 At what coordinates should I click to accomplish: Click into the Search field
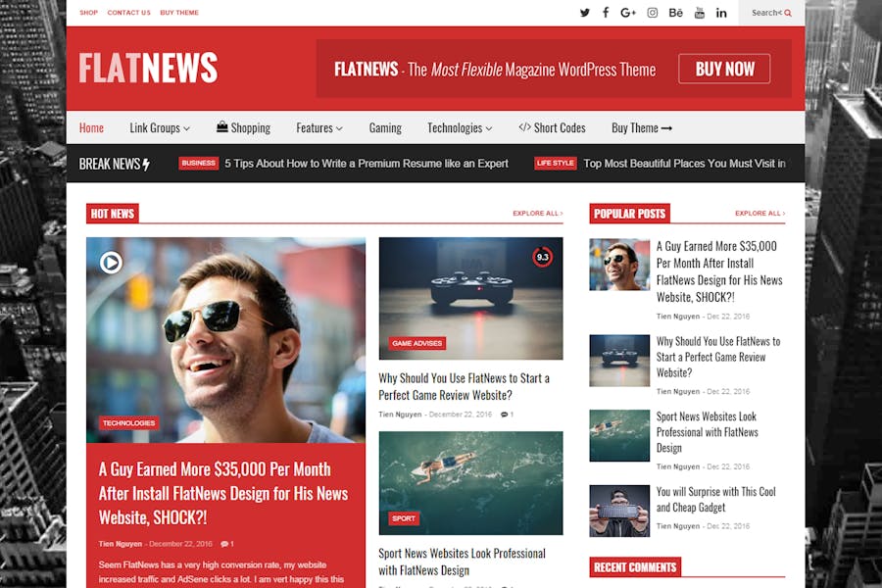(x=772, y=13)
